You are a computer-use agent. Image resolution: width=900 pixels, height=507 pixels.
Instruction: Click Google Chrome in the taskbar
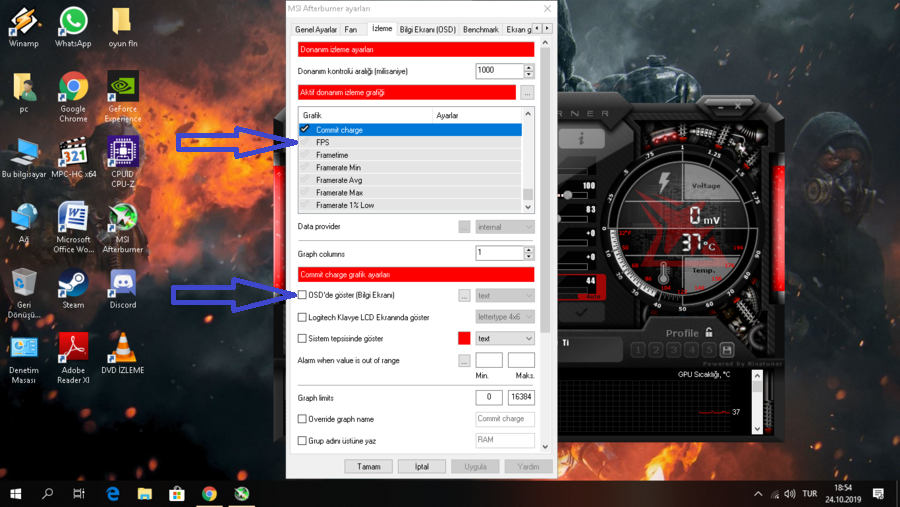point(209,494)
